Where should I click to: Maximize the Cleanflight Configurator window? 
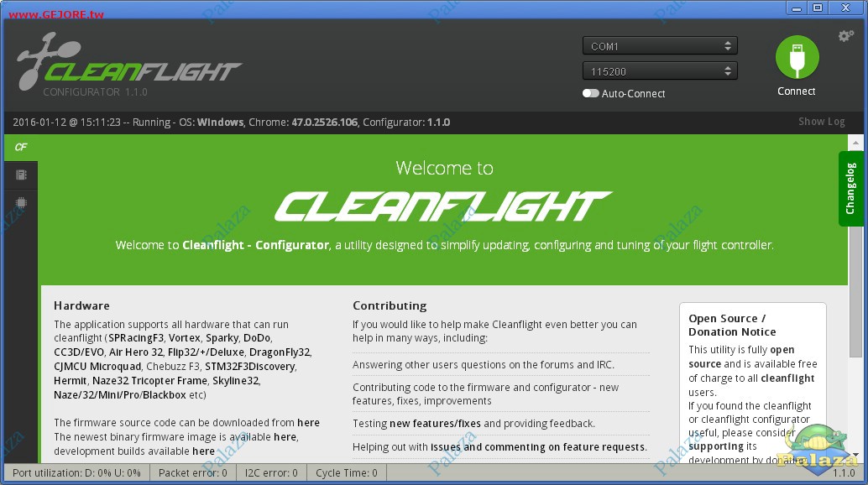[818, 8]
